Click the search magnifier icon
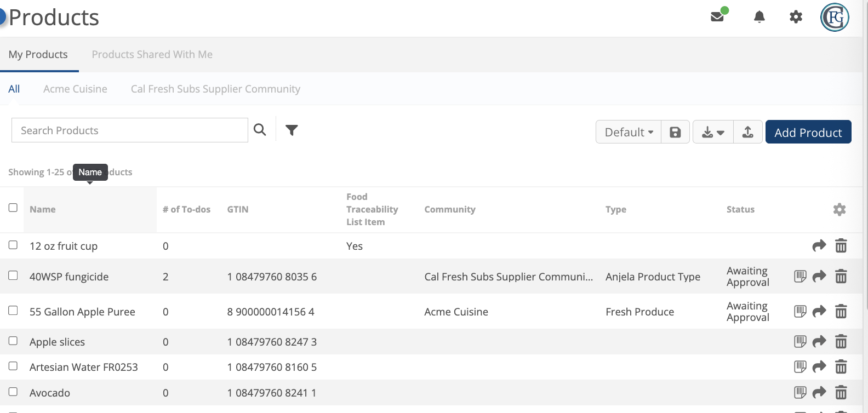The image size is (868, 413). [x=260, y=130]
